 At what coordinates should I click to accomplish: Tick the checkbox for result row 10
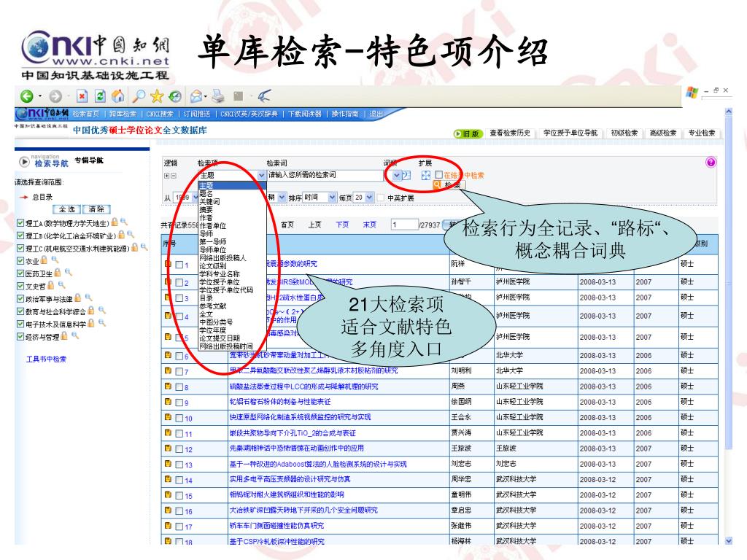(179, 418)
